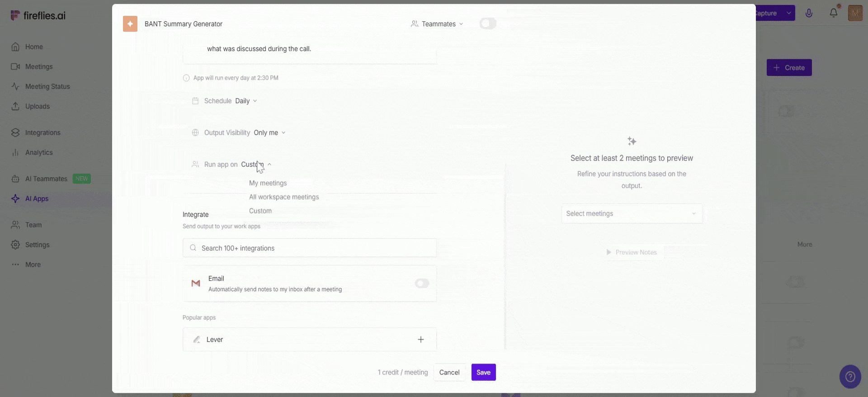Click the Schedule calendar icon
868x397 pixels.
click(x=195, y=101)
